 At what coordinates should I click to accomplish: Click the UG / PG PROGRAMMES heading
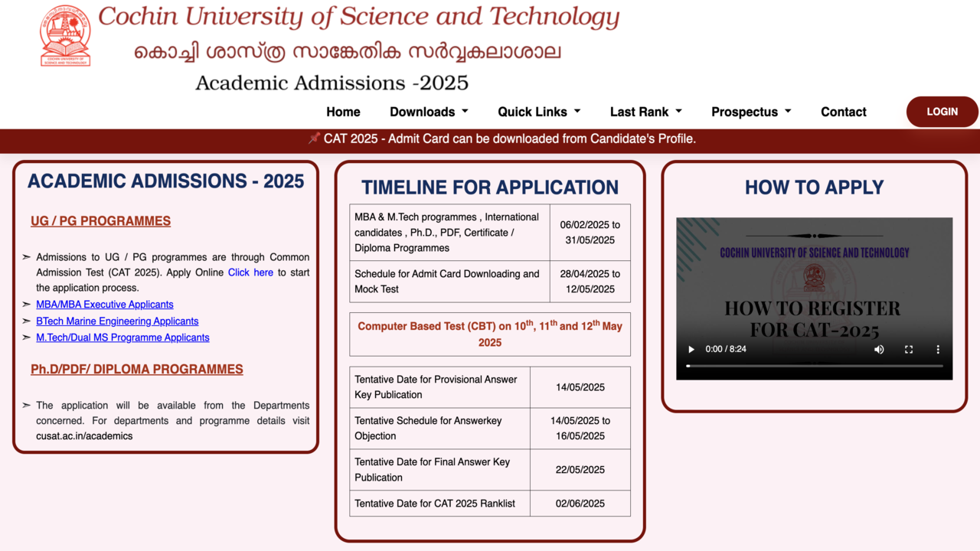(100, 221)
